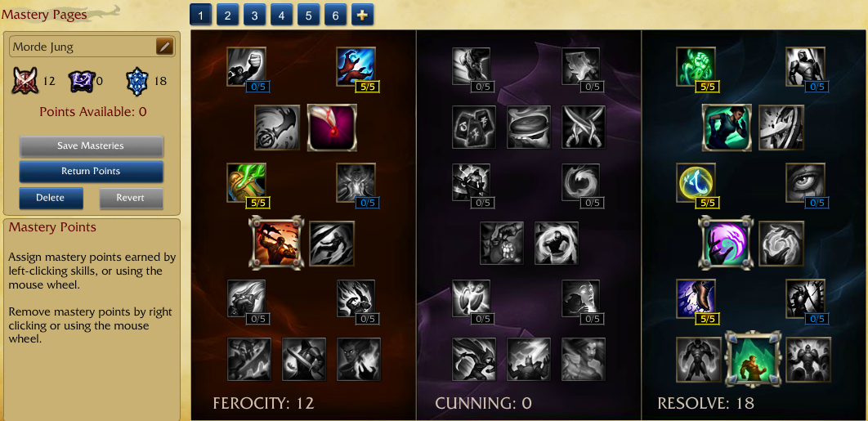Image resolution: width=868 pixels, height=421 pixels.
Task: Click the running man mastery in Resolve
Action: coord(727,128)
